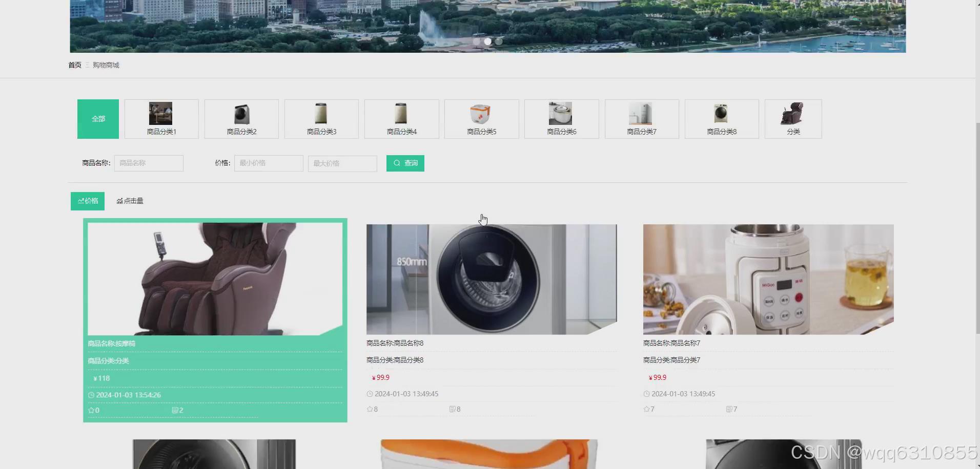The height and width of the screenshot is (469, 980).
Task: Click the first carousel indicator dot
Action: pyautogui.click(x=477, y=41)
